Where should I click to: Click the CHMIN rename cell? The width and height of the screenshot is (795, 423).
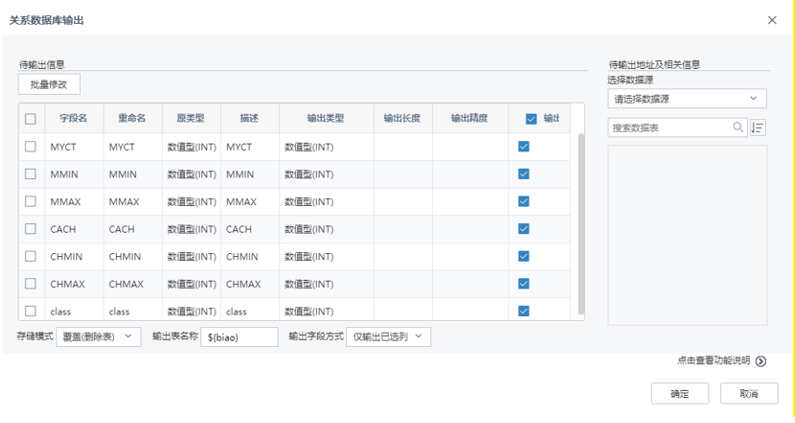133,257
